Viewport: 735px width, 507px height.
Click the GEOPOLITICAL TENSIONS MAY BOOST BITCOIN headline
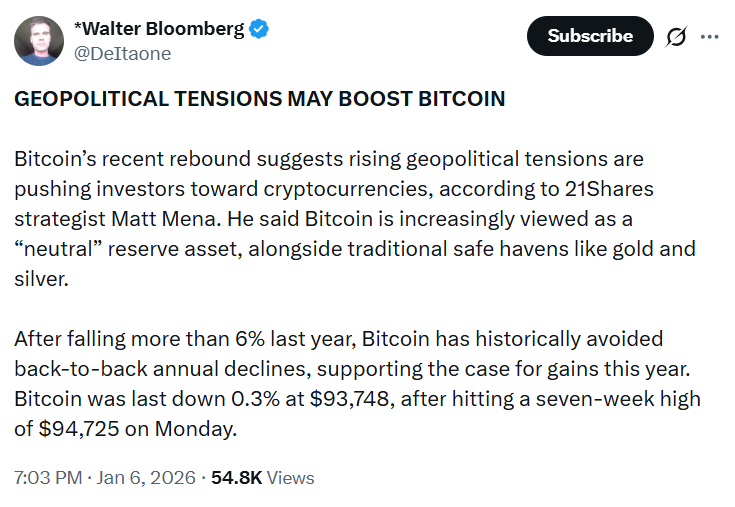260,99
